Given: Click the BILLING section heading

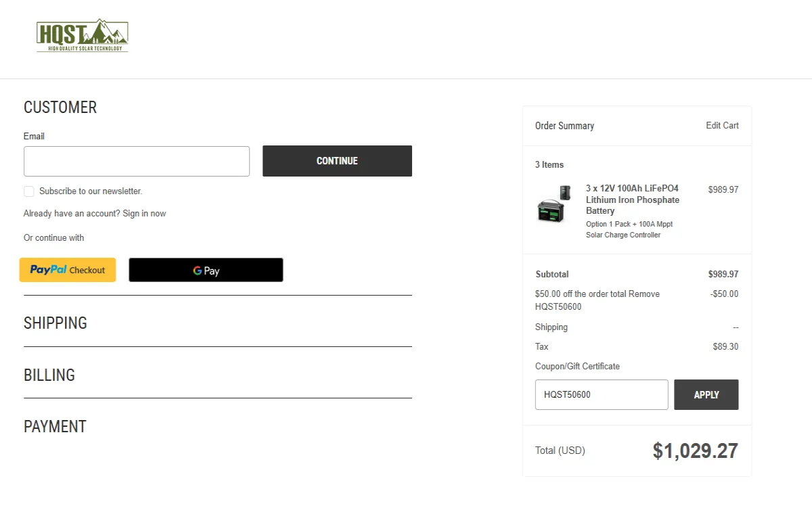Looking at the screenshot, I should click(x=49, y=375).
